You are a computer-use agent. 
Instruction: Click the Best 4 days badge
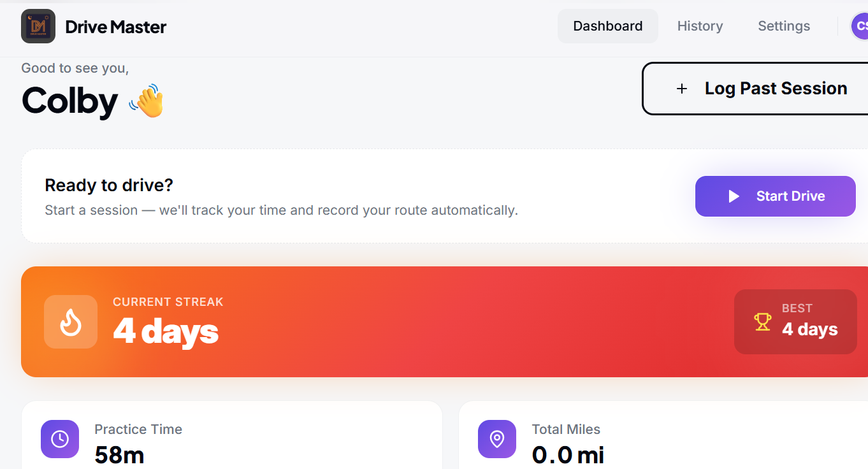pyautogui.click(x=795, y=321)
